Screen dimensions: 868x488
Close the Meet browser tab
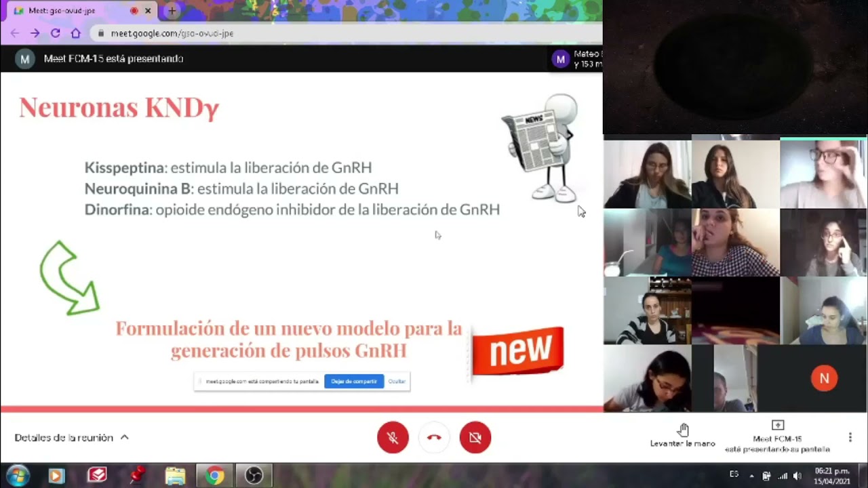pyautogui.click(x=148, y=11)
